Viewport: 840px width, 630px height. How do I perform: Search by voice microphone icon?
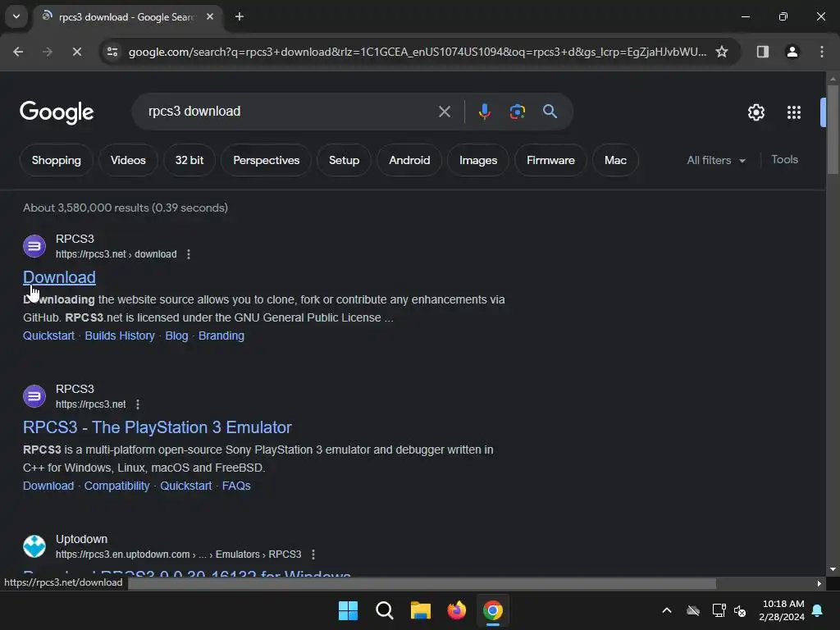pyautogui.click(x=484, y=112)
